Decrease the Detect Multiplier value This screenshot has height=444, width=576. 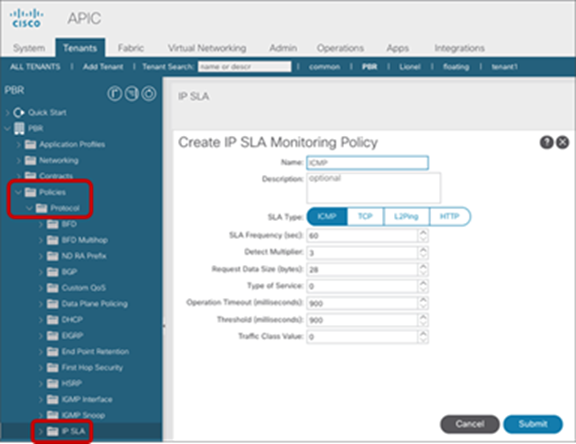(423, 256)
